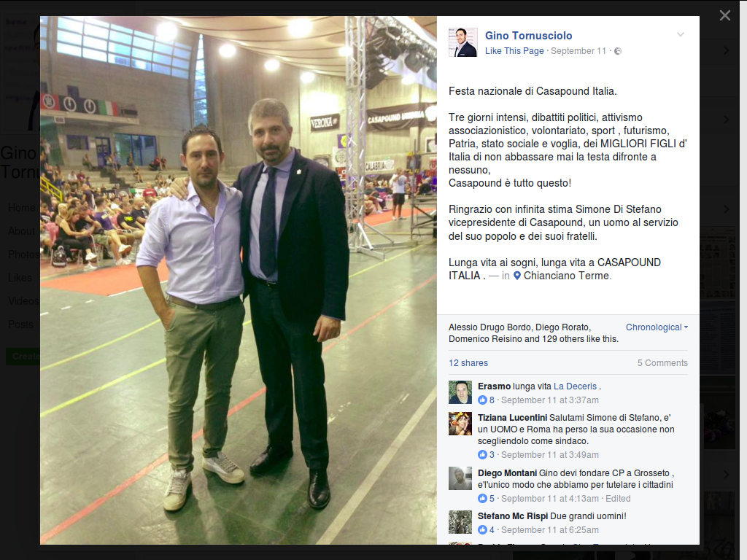This screenshot has height=560, width=747.
Task: Open the La Deceris tagged link
Action: pos(575,386)
